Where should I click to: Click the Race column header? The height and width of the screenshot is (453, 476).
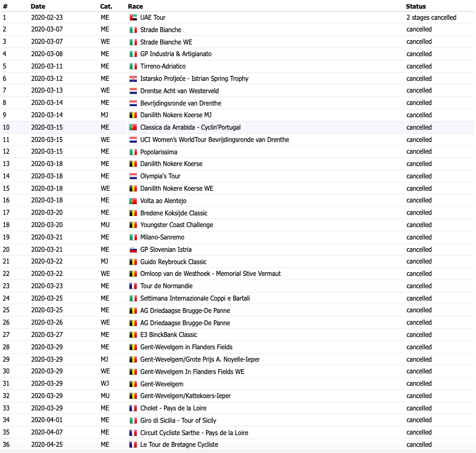pos(136,6)
